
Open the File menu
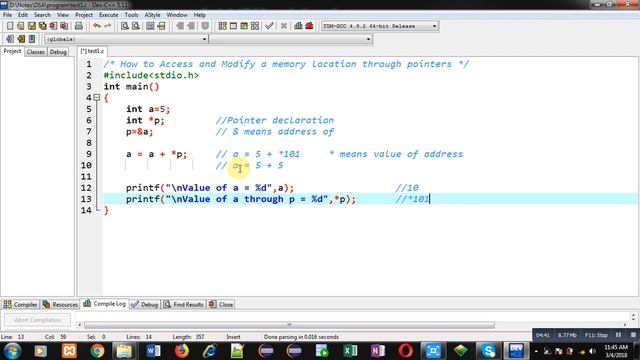pyautogui.click(x=7, y=15)
